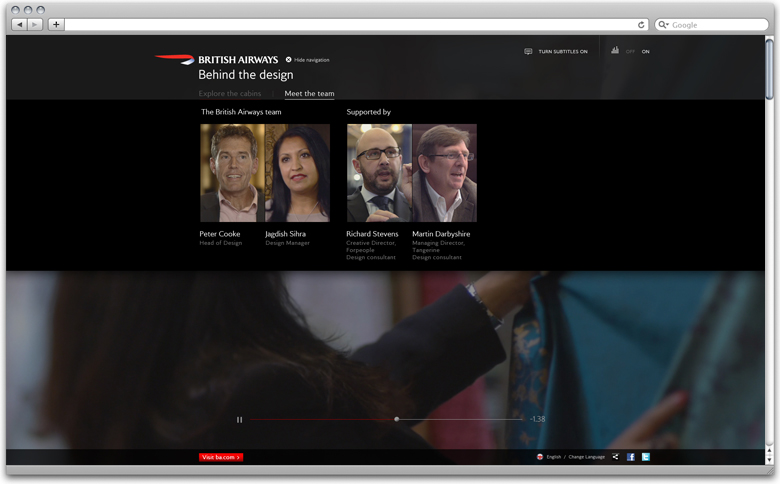Screen dimensions: 780x484
Task: Reload the page with the refresh icon
Action: pos(641,25)
